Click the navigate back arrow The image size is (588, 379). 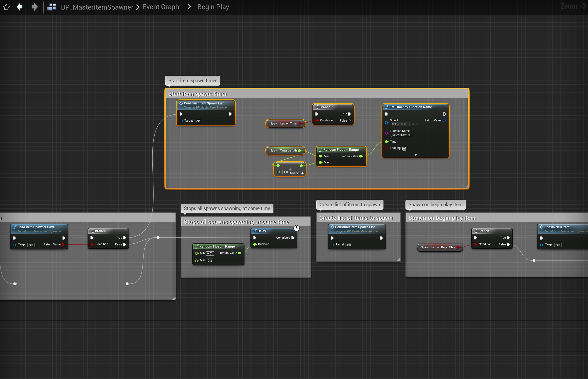pos(20,7)
